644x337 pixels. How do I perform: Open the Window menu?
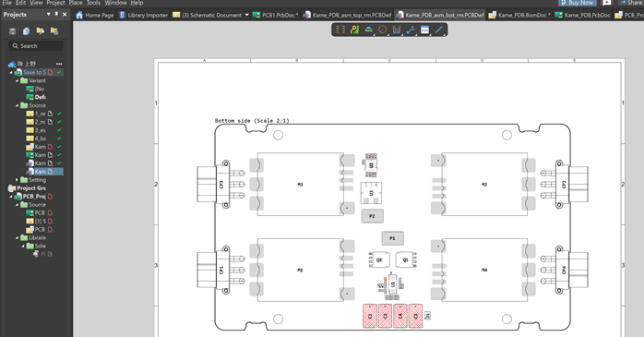(x=116, y=3)
